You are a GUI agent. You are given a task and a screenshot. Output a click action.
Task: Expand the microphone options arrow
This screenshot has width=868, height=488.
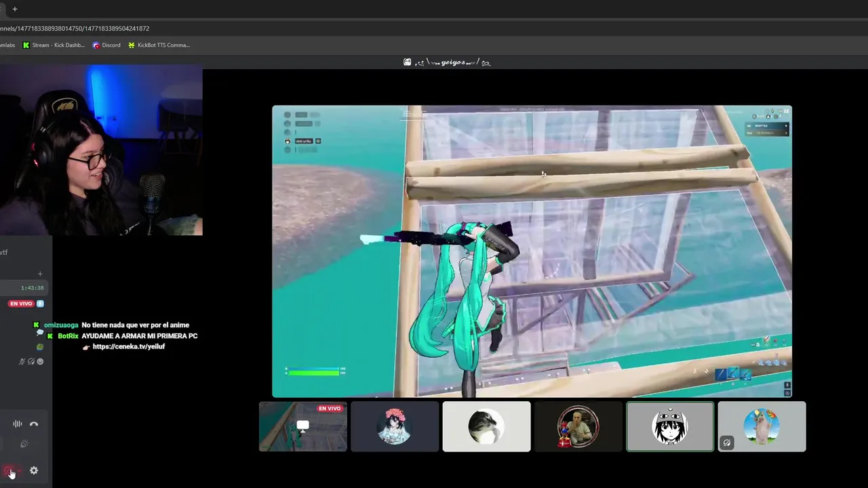tap(19, 470)
